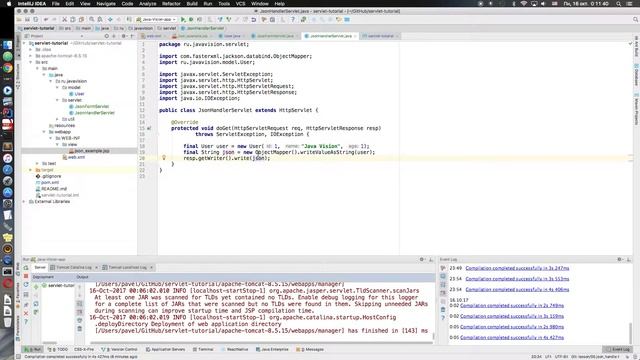Open Run panel settings gear
This screenshot has width=640, height=360.
[x=422, y=259]
